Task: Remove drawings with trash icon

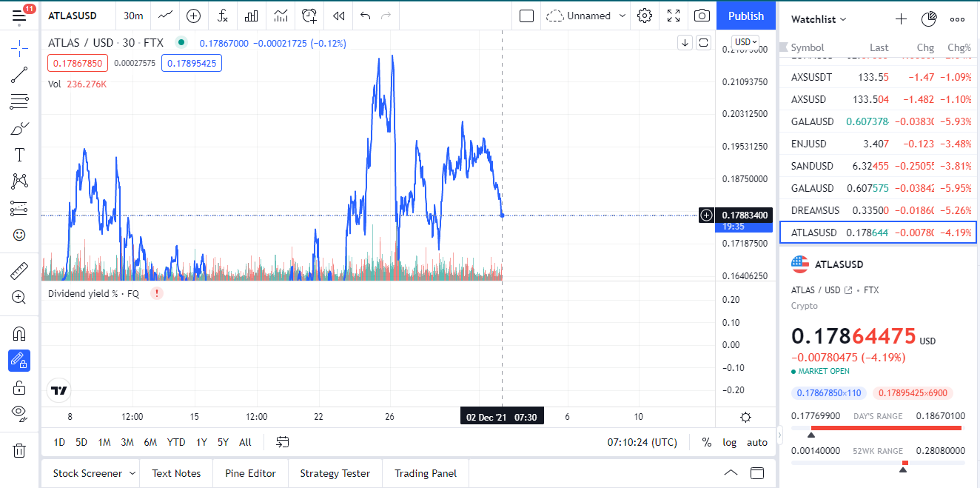Action: (x=19, y=449)
